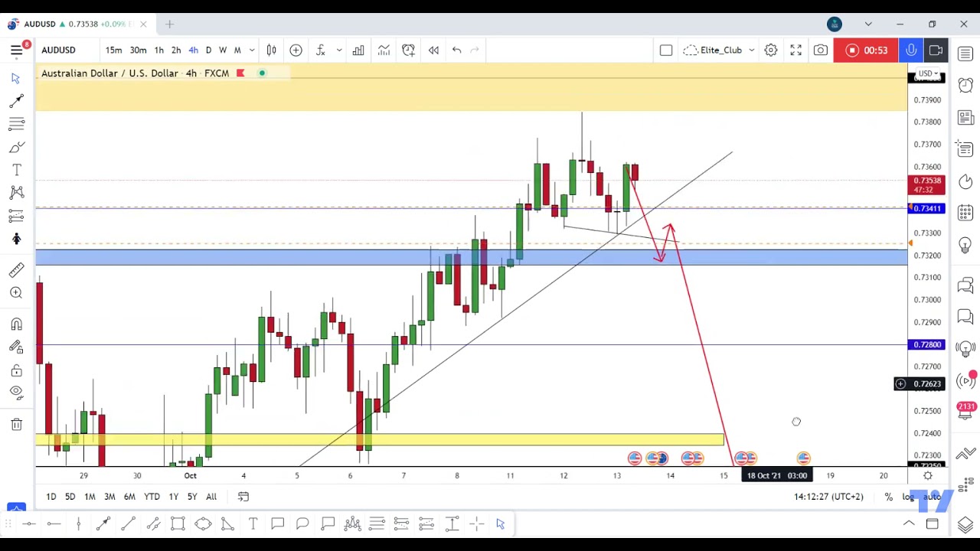The image size is (980, 551).
Task: Open the alerts clock in right sidebar
Action: [x=965, y=85]
